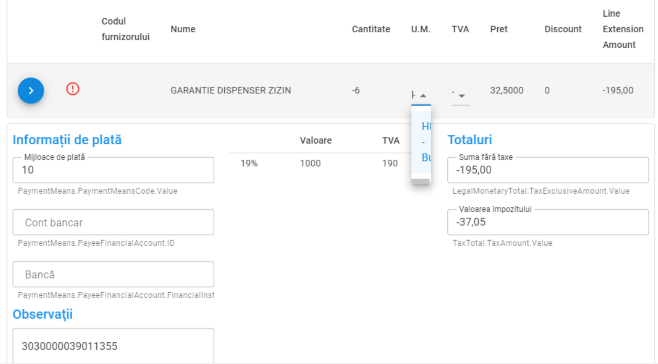This screenshot has width=658, height=364.
Task: Click the Valoarea impozitului field
Action: [x=548, y=222]
